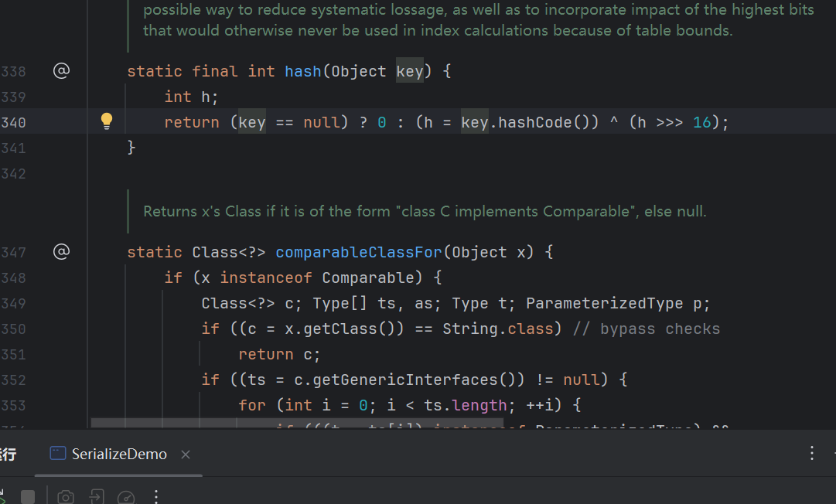836x504 pixels.
Task: Open the profiler gauge icon in Run toolbar
Action: click(x=126, y=497)
